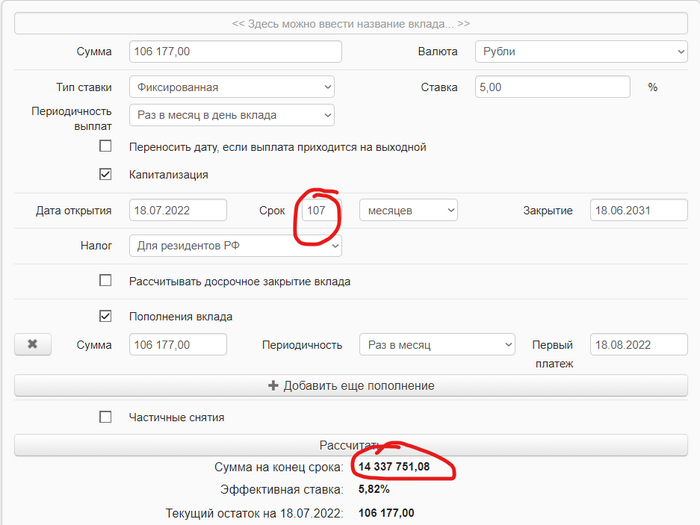Expand the Периодичность выплат dropdown

[232, 115]
